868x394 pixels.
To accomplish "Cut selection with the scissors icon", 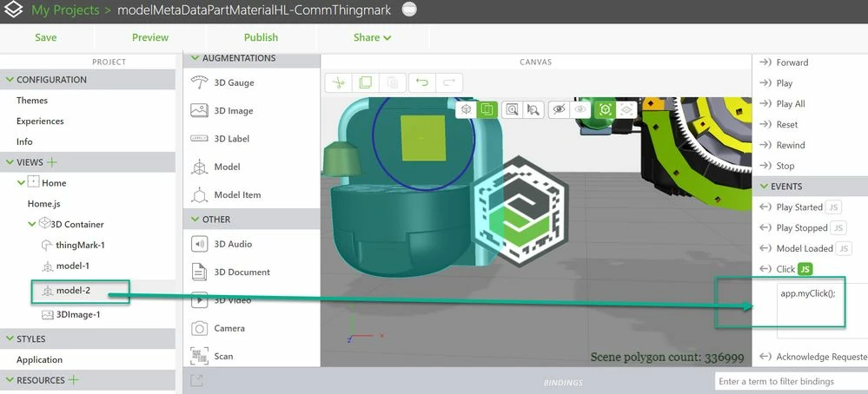I will pyautogui.click(x=338, y=83).
